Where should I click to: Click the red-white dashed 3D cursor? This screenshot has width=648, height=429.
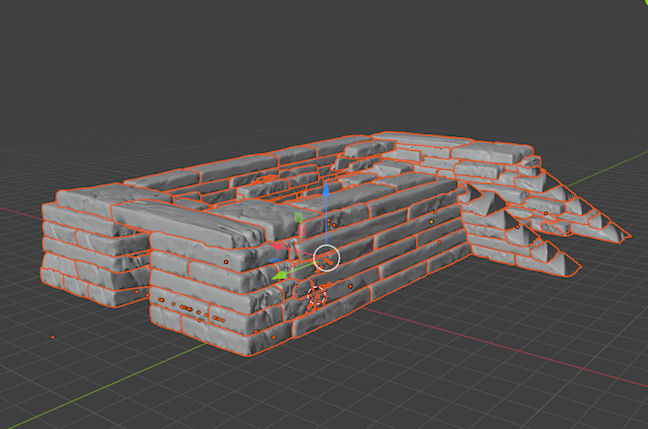click(317, 296)
